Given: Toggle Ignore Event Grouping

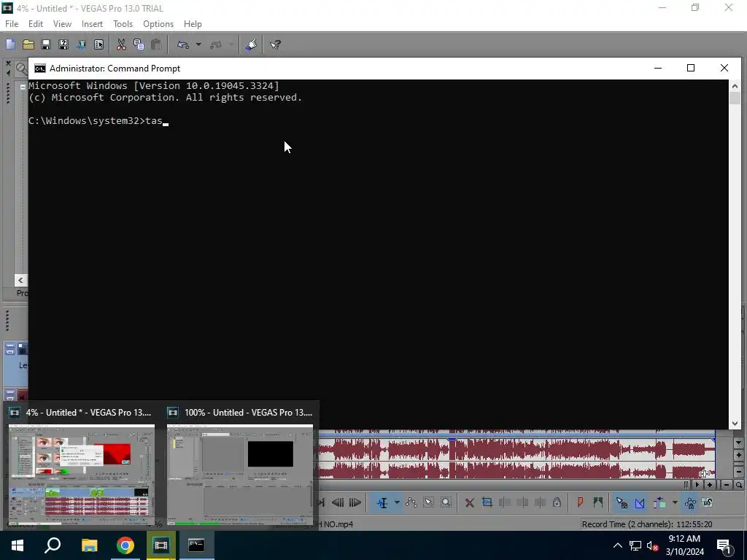Looking at the screenshot, I should pyautogui.click(x=708, y=502).
